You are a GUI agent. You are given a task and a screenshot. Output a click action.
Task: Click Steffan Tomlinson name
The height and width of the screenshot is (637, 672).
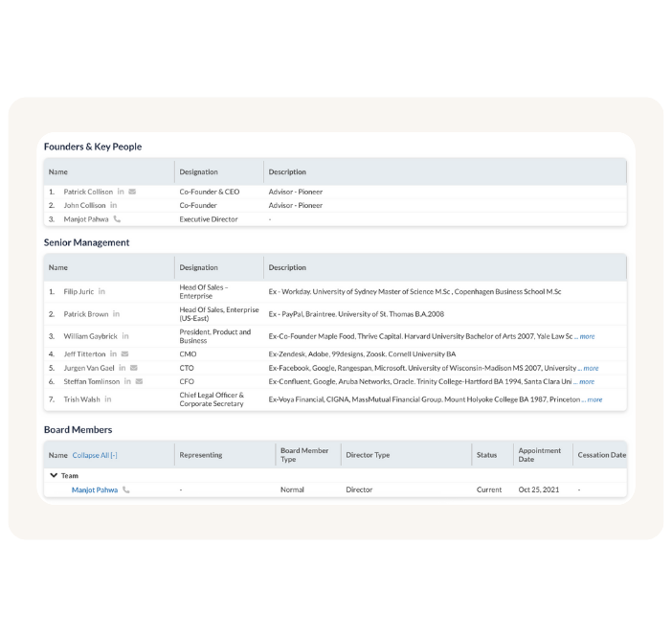[x=92, y=381]
